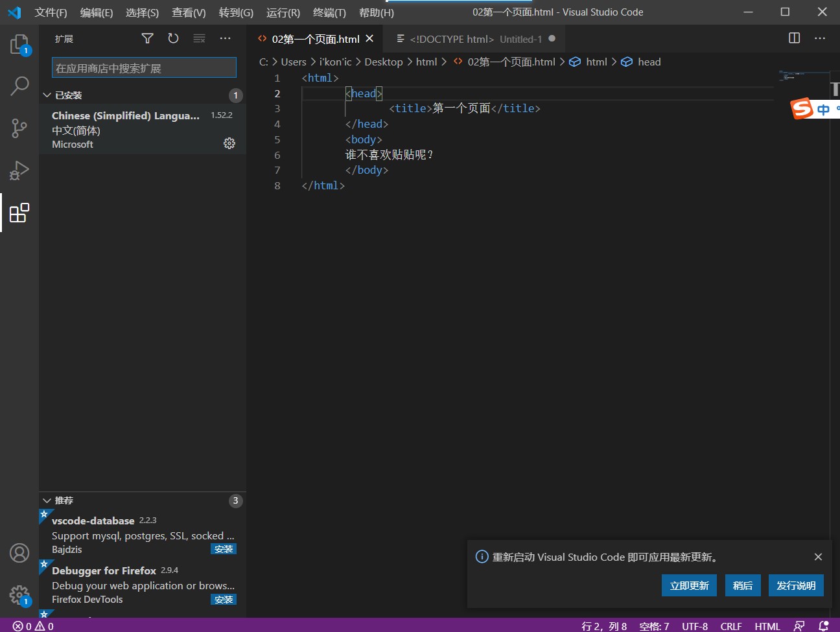Split the editor to the right
Screen dimensions: 840x632
point(794,38)
